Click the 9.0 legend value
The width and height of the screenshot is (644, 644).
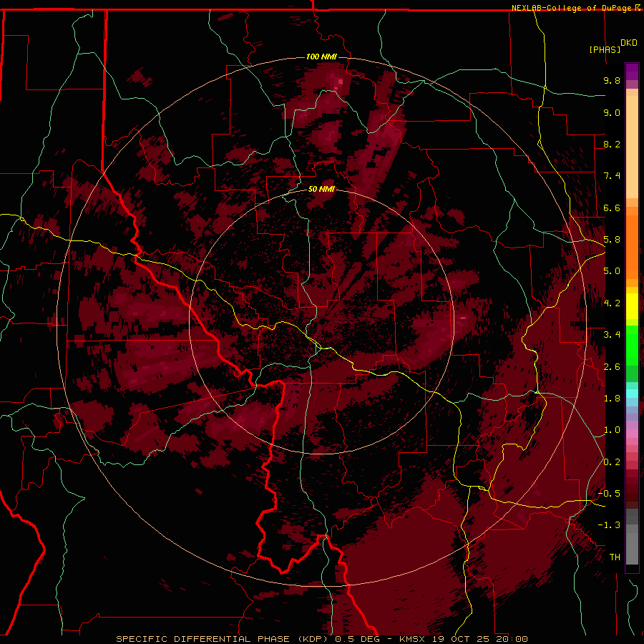pyautogui.click(x=612, y=112)
